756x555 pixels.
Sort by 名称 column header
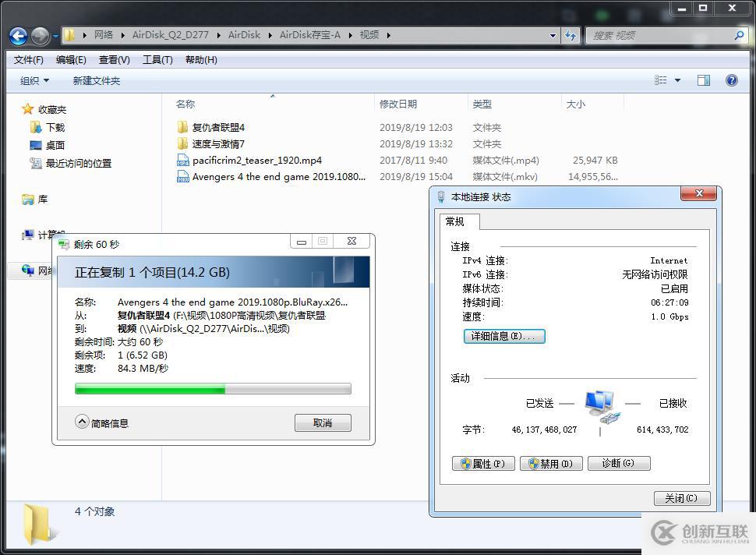[185, 104]
